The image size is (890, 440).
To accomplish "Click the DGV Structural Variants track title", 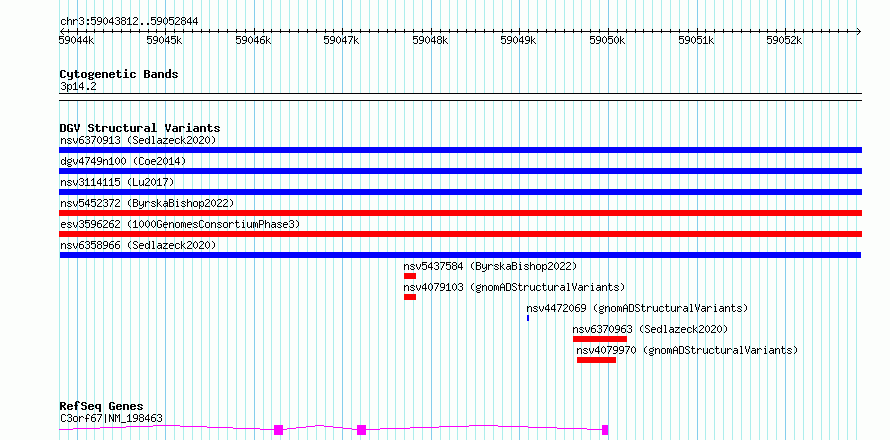I will click(x=140, y=128).
